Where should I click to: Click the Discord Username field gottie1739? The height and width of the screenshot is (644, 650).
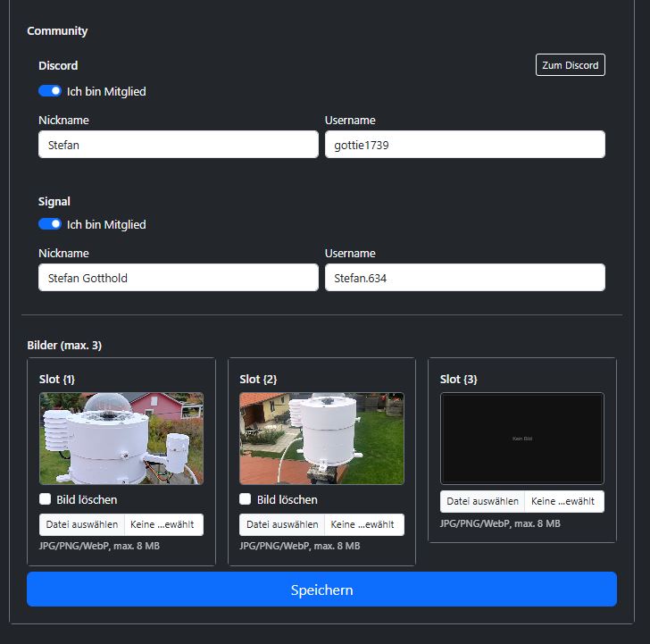pyautogui.click(x=464, y=145)
